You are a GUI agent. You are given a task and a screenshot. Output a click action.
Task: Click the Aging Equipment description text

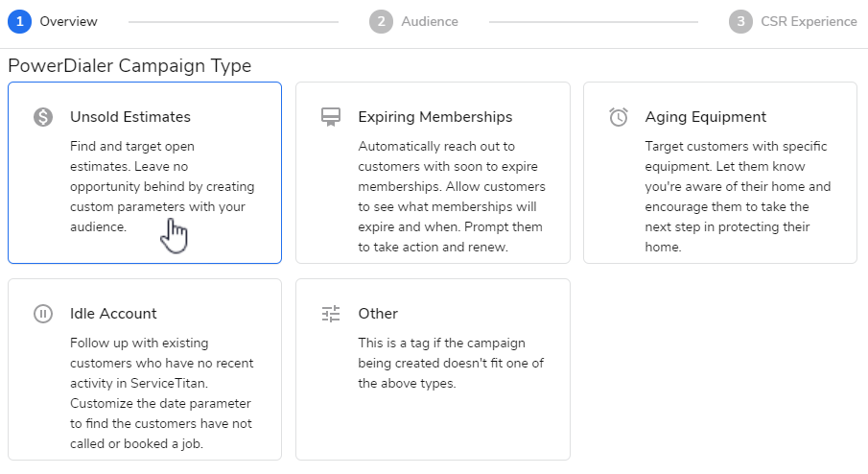(x=738, y=197)
